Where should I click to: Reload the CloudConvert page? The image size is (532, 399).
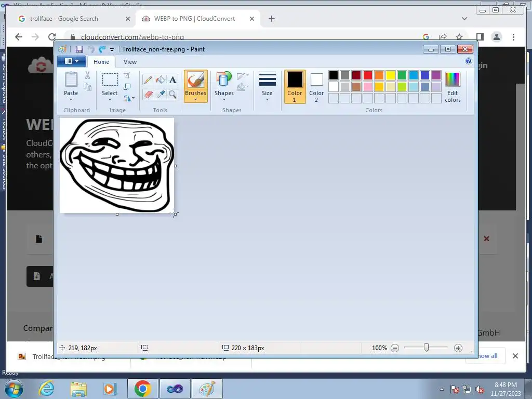[51, 37]
